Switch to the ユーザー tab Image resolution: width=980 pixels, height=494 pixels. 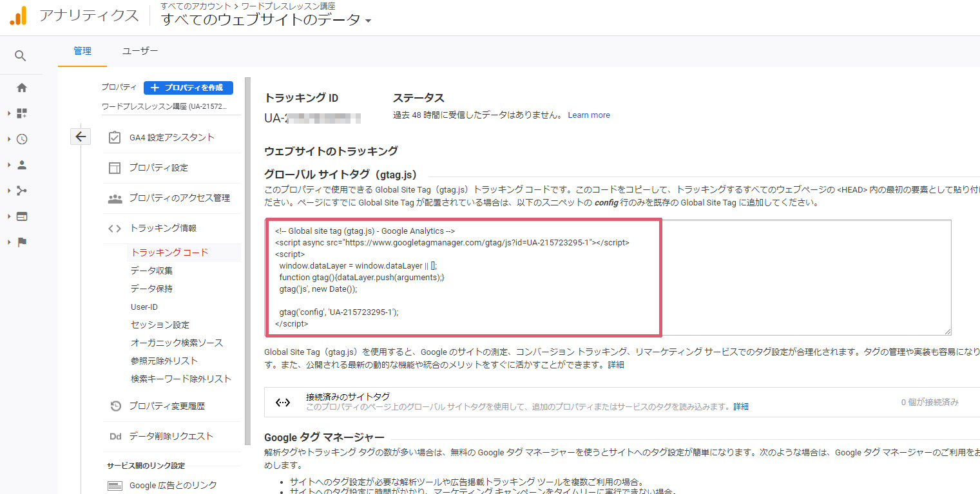coord(140,51)
